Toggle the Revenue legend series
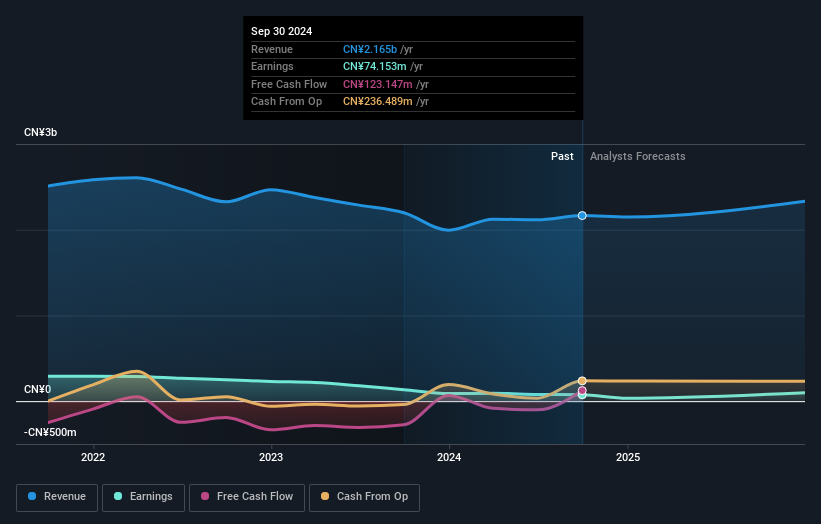Screen dimensions: 821x524 (57, 497)
